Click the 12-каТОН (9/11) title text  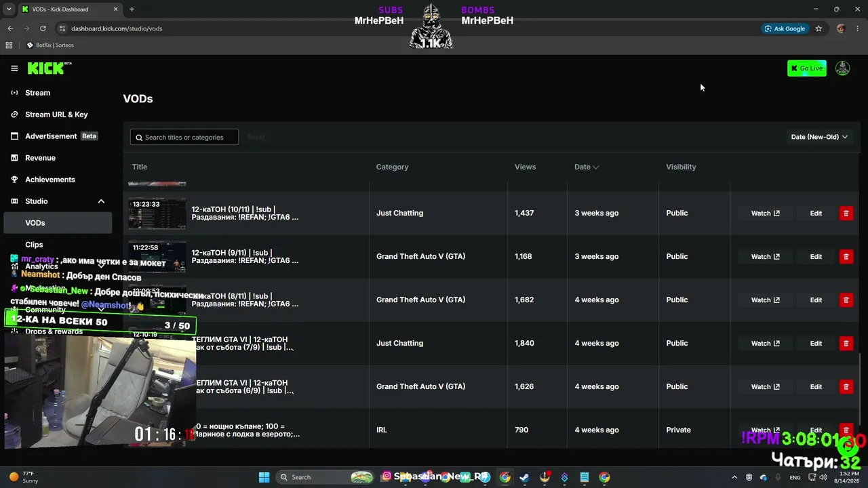pyautogui.click(x=245, y=257)
